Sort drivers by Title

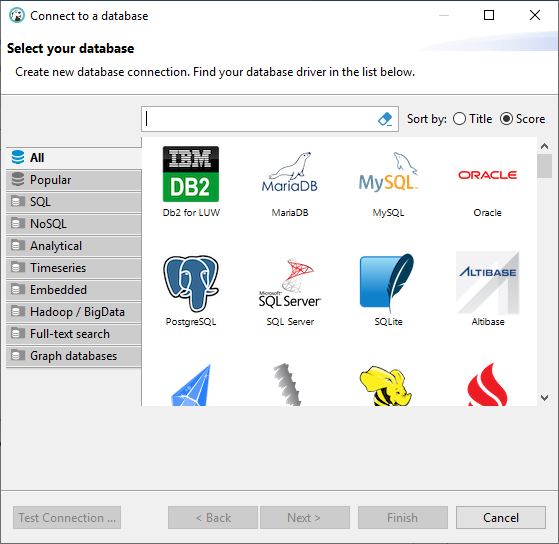point(472,119)
